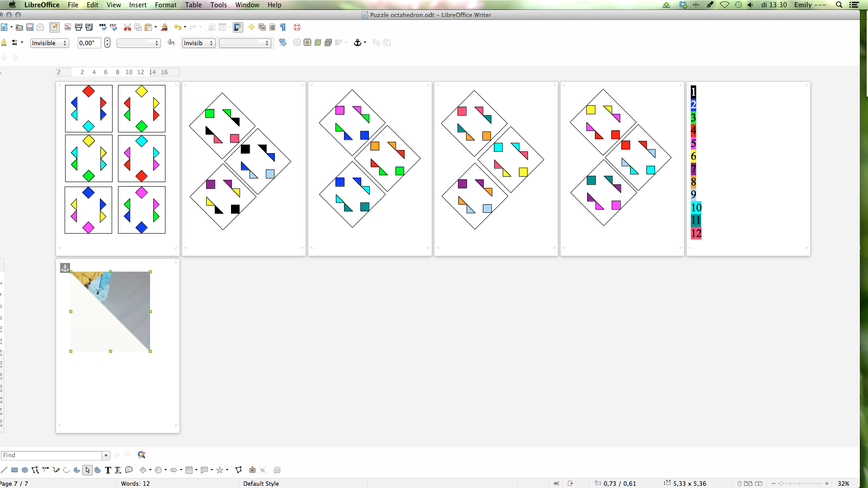Click the Tools menu item
Image resolution: width=868 pixels, height=488 pixels.
tap(217, 5)
